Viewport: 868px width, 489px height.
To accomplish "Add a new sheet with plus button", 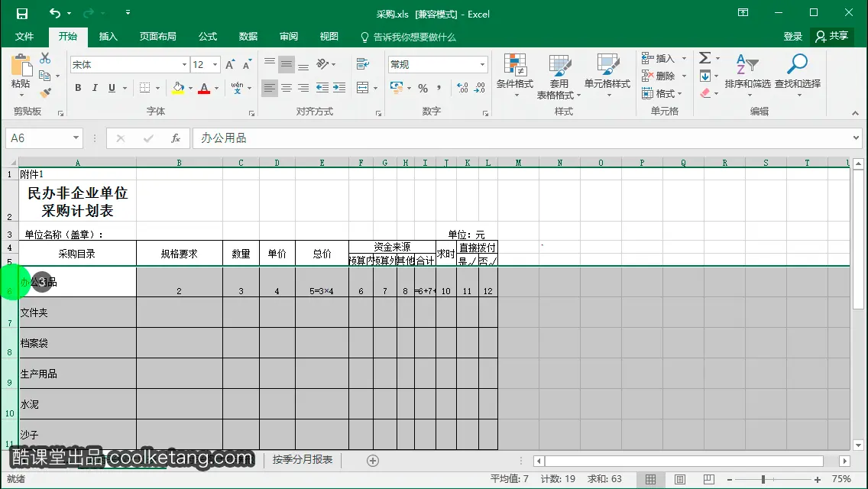I will pos(373,461).
